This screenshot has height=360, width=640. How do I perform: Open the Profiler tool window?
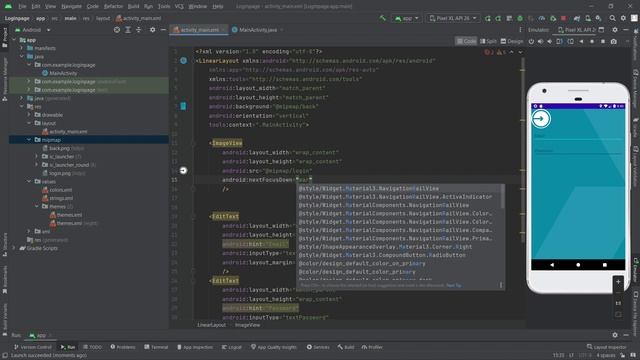click(372, 347)
